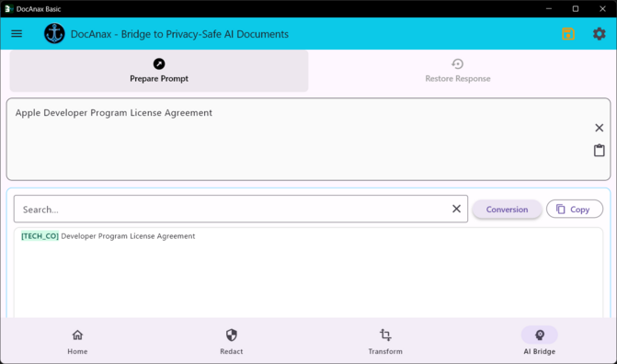Click the DocAnax Basic title bar app icon
The image size is (617, 364).
point(8,8)
